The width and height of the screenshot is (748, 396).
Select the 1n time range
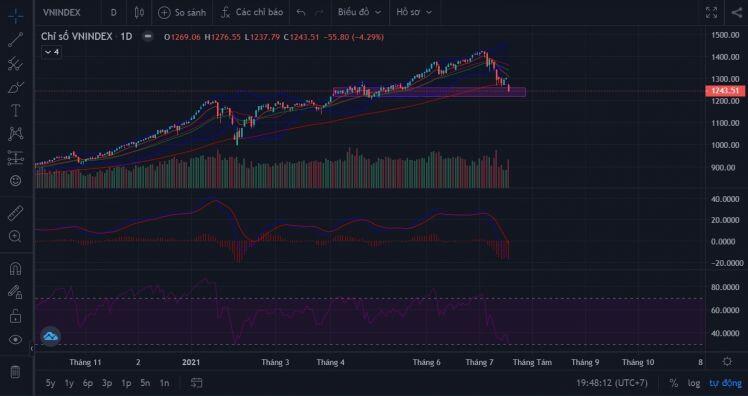pyautogui.click(x=164, y=383)
